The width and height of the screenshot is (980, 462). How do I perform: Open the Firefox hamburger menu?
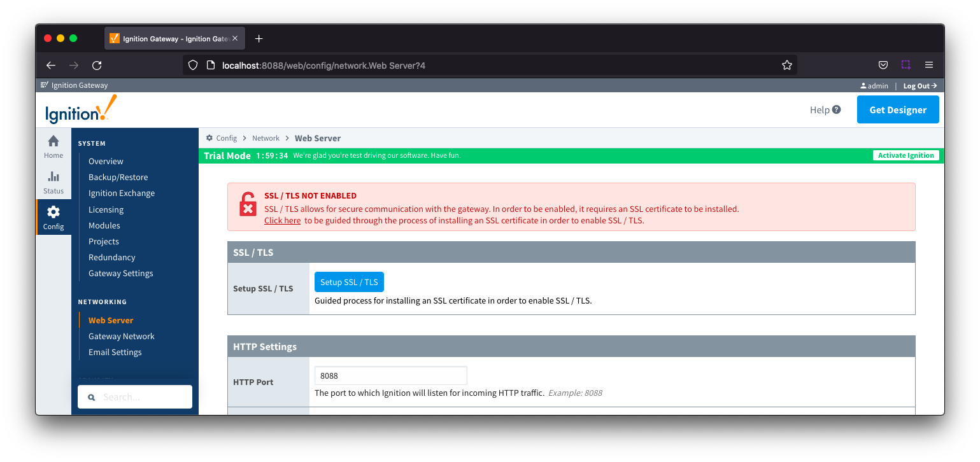929,65
